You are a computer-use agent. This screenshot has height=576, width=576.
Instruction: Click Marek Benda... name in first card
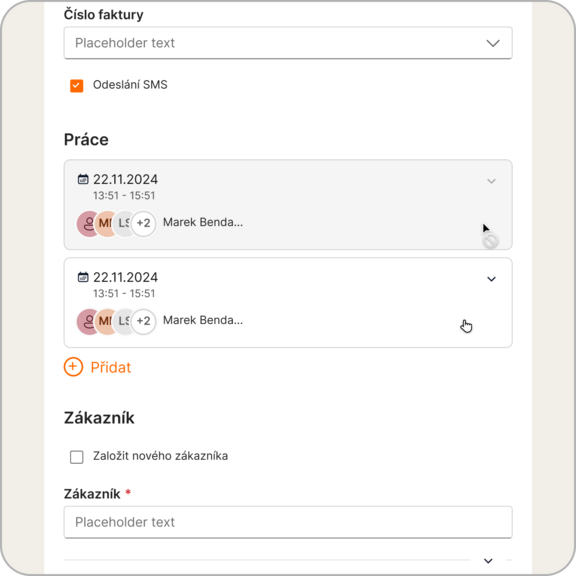[203, 222]
